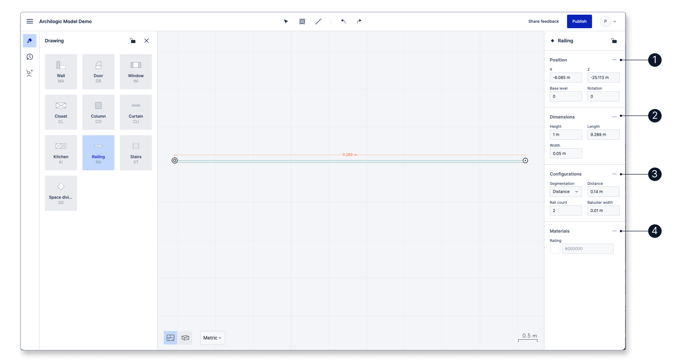
Task: Open the Metric units dropdown
Action: coord(212,337)
